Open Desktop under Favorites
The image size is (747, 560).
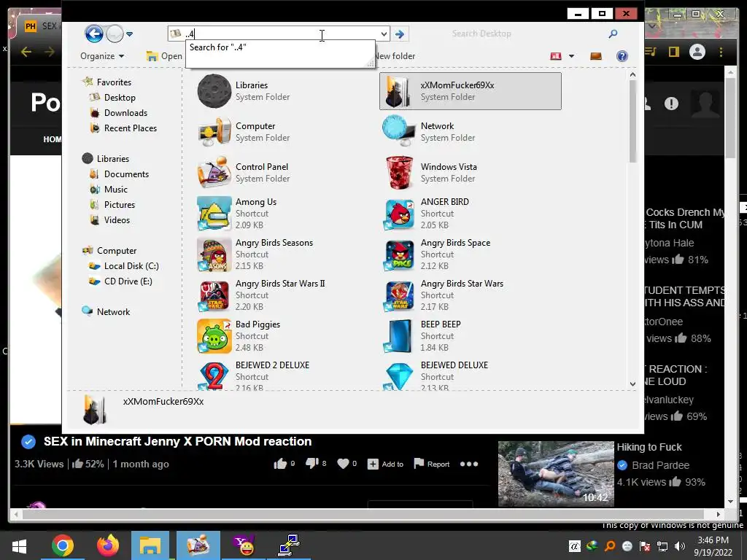click(x=120, y=98)
